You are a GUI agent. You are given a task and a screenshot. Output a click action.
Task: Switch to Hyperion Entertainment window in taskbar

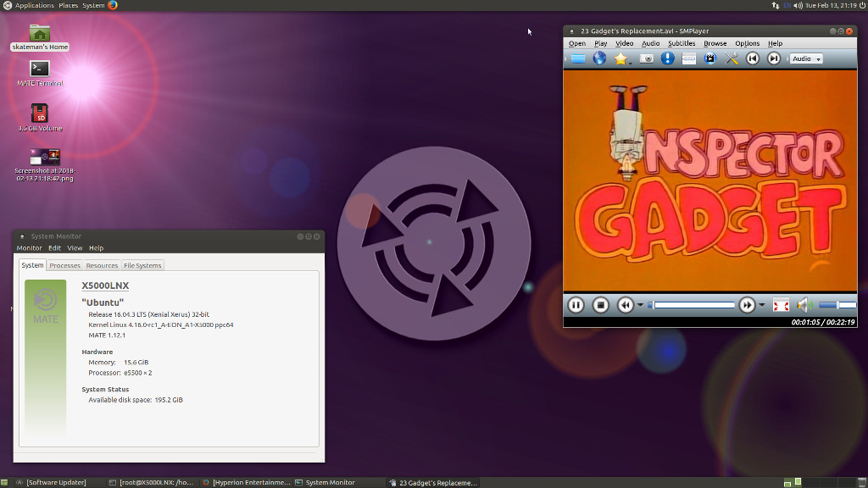(246, 482)
